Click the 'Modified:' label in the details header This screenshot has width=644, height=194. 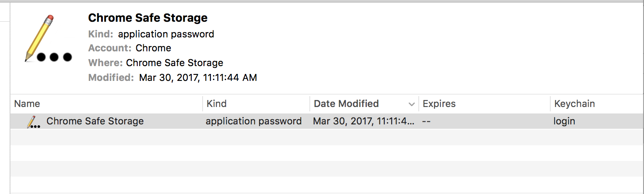(x=111, y=78)
